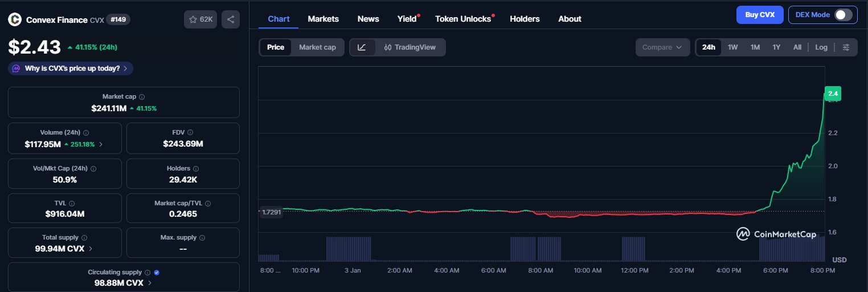Open the Yield tab

(407, 19)
